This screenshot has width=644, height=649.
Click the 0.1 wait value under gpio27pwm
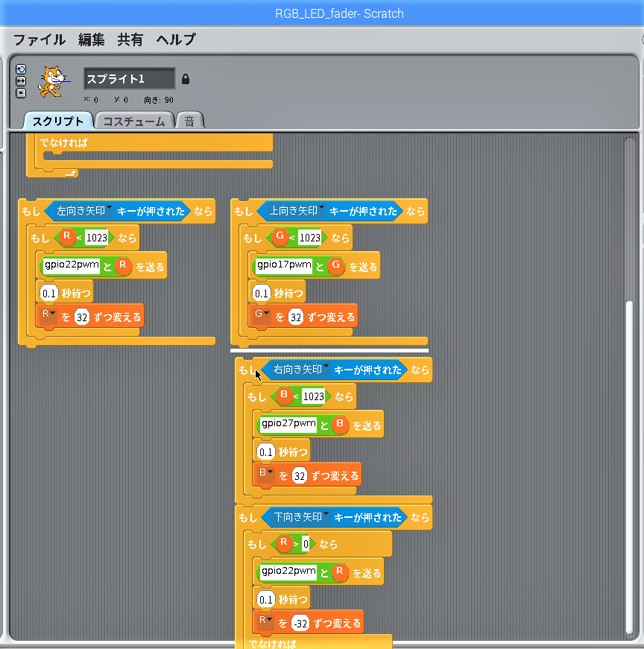tap(265, 452)
